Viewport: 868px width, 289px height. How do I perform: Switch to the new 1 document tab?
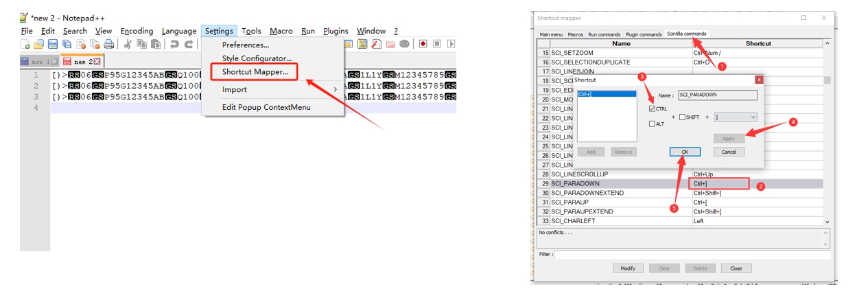coord(38,62)
